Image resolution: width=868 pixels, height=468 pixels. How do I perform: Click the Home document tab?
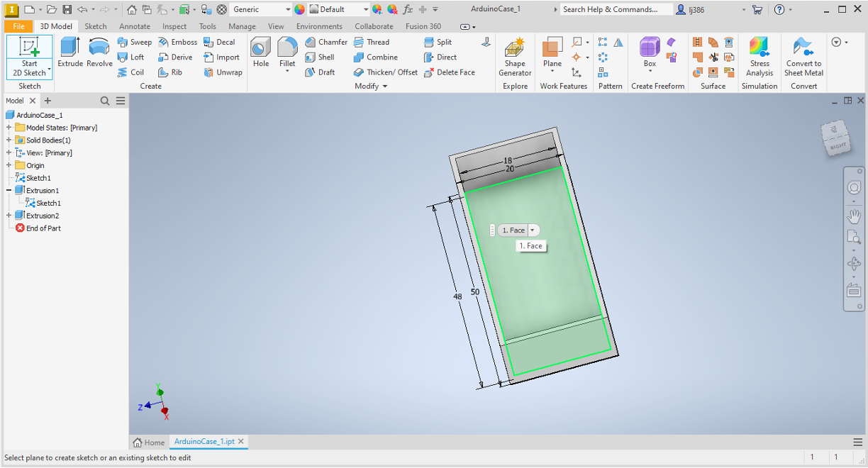point(149,442)
